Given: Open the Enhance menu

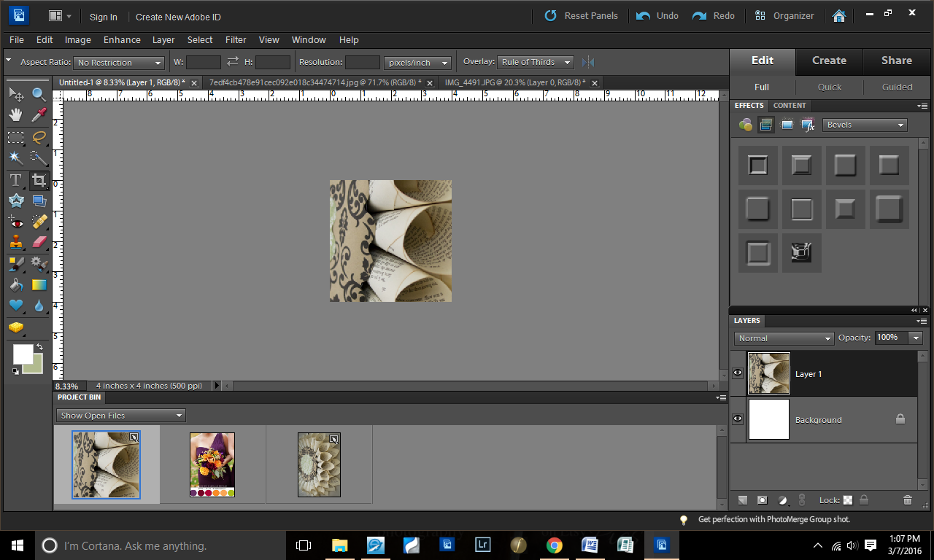Looking at the screenshot, I should [x=122, y=40].
